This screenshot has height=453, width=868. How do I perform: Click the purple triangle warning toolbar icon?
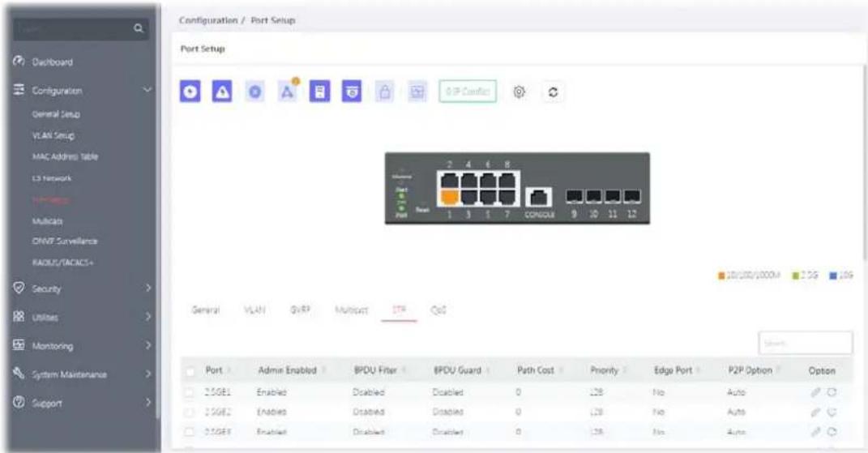(x=222, y=92)
